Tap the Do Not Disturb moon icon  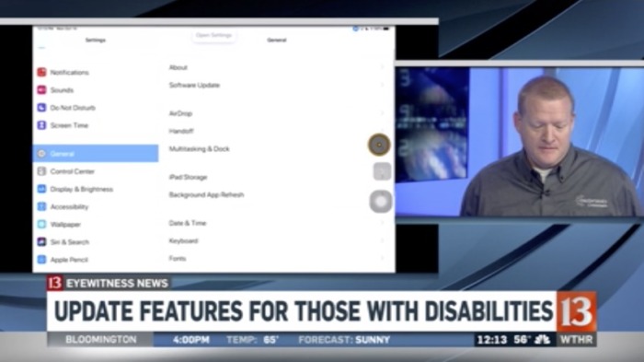tap(41, 108)
